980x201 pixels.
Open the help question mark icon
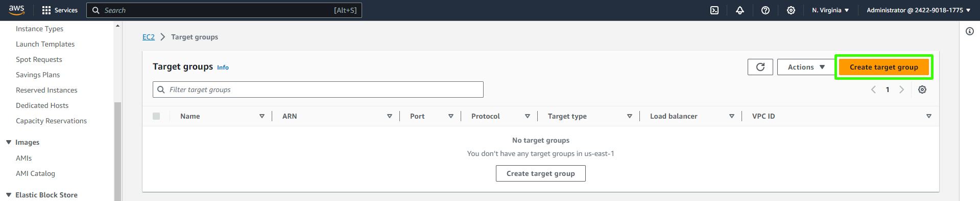click(766, 10)
